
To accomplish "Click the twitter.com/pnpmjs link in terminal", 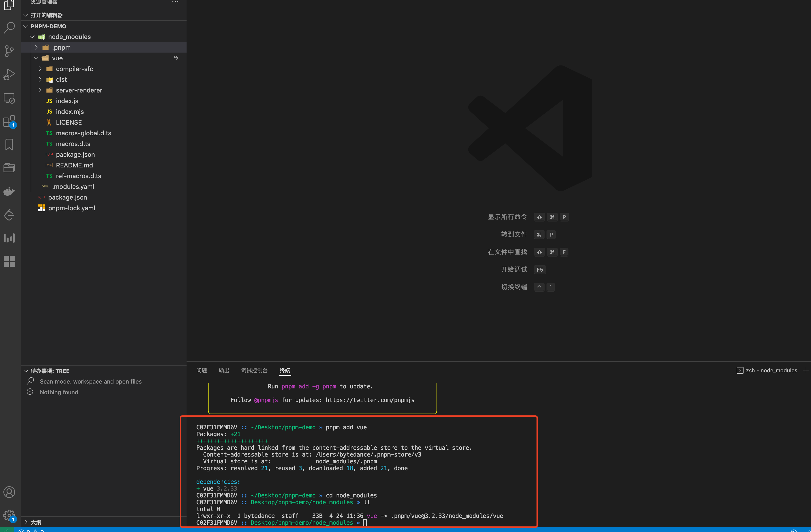I will pos(370,400).
